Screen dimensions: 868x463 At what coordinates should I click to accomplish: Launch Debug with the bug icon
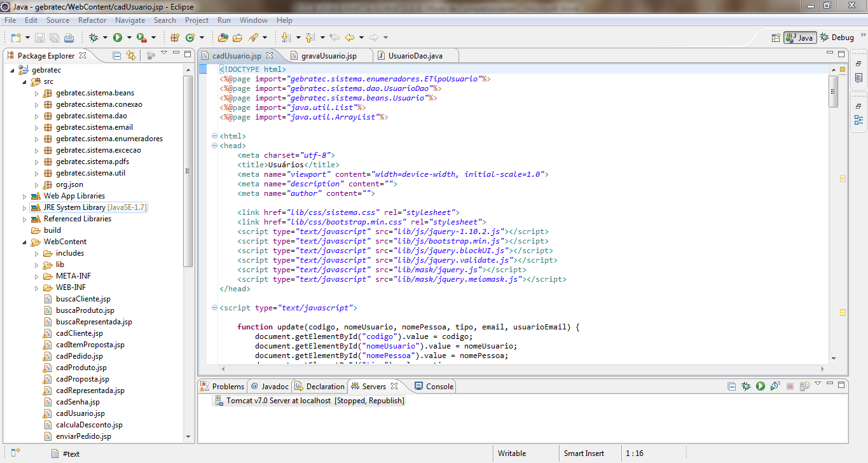pos(93,38)
